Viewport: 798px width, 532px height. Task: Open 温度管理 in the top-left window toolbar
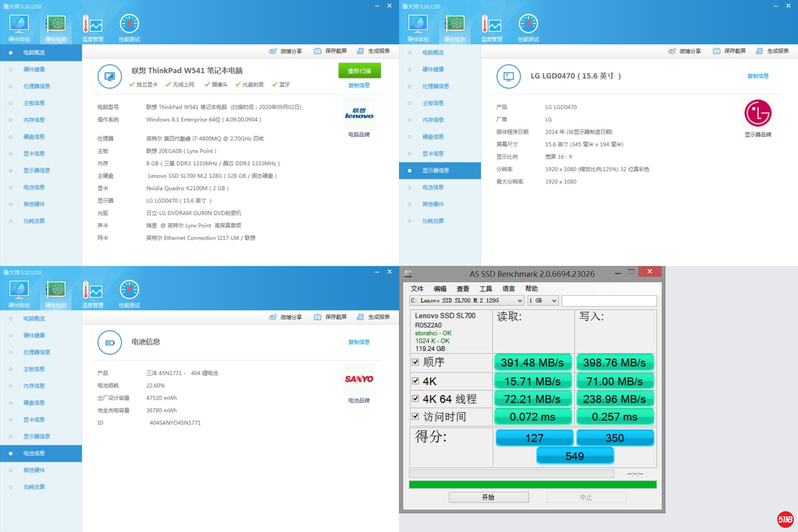tap(93, 28)
